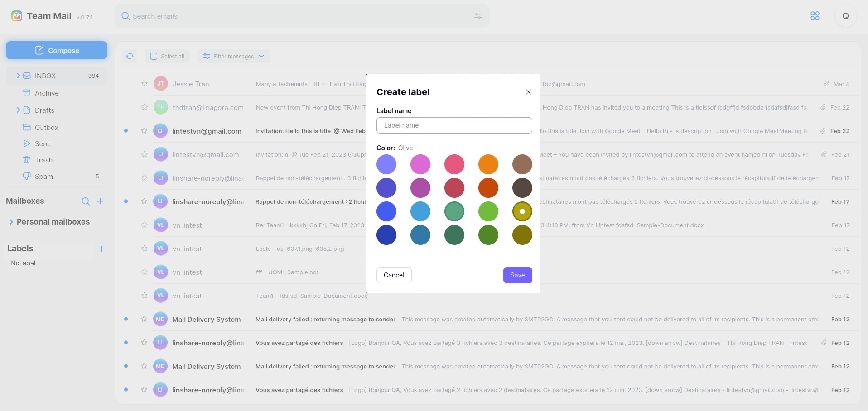The width and height of the screenshot is (868, 411).
Task: Star the Team1 fdsfsd email
Action: point(144,296)
